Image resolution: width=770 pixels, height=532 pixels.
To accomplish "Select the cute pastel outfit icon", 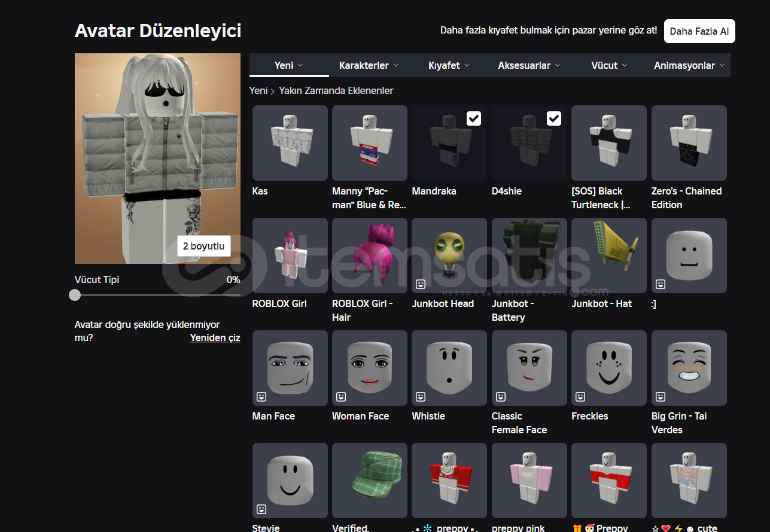I will coord(689,481).
